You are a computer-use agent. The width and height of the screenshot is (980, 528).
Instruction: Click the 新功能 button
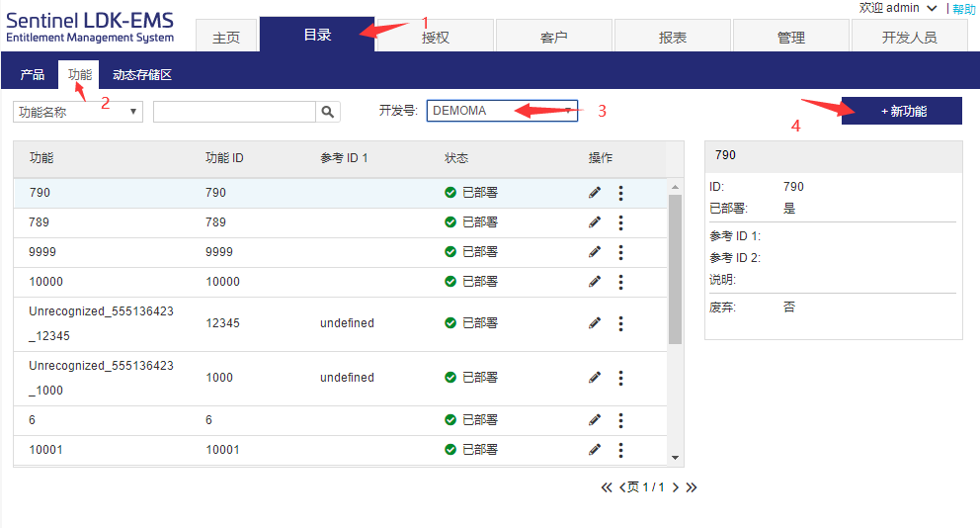[x=902, y=111]
